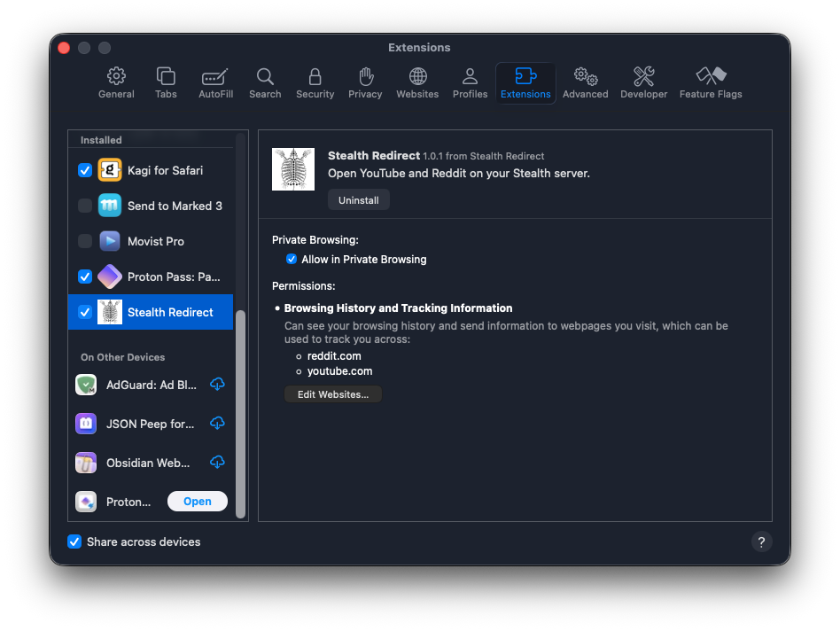
Task: Disable the Kagi for Safari extension checkbox
Action: (85, 170)
